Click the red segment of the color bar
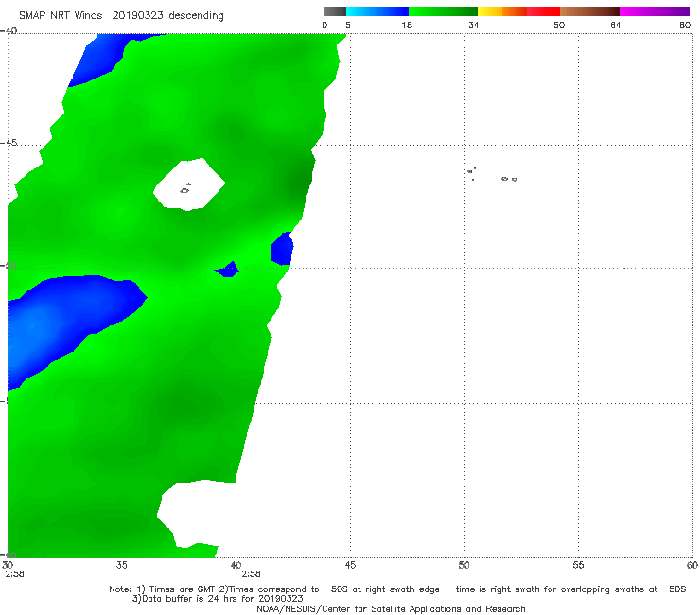 click(543, 11)
